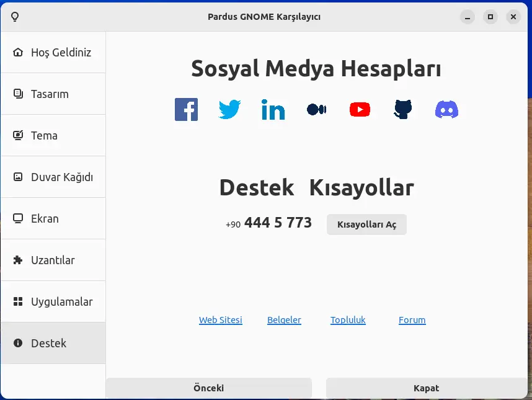Open the GitHub octocat icon
Screen dimensions: 532x400
pyautogui.click(x=403, y=109)
